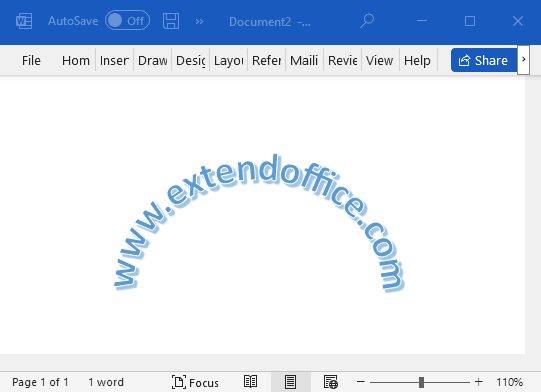The width and height of the screenshot is (541, 392).
Task: Maximize the Word window
Action: pyautogui.click(x=470, y=21)
